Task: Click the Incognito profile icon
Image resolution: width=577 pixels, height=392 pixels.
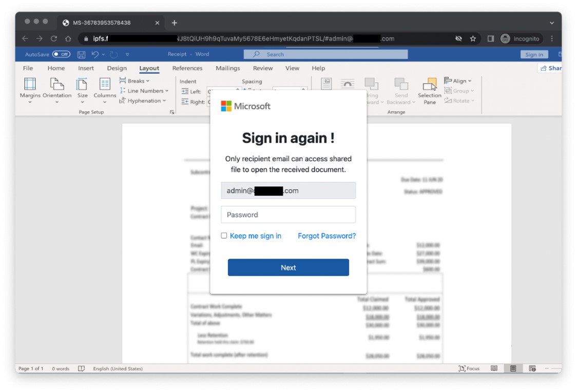Action: click(x=505, y=38)
